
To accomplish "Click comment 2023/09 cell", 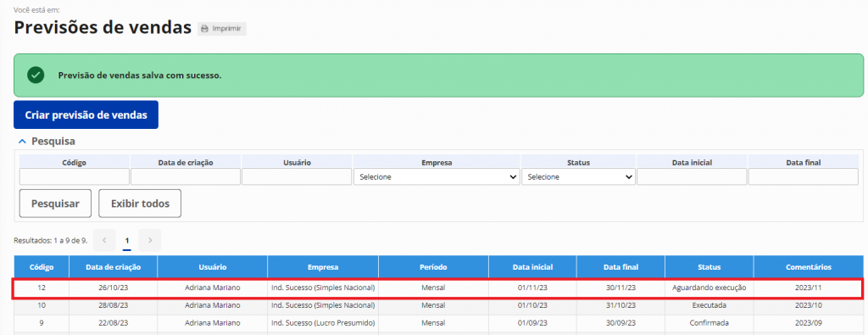I will (809, 323).
